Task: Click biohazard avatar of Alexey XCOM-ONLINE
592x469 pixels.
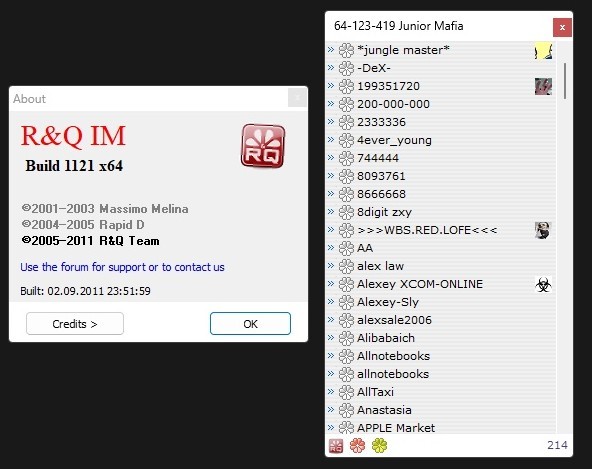Action: coord(543,284)
